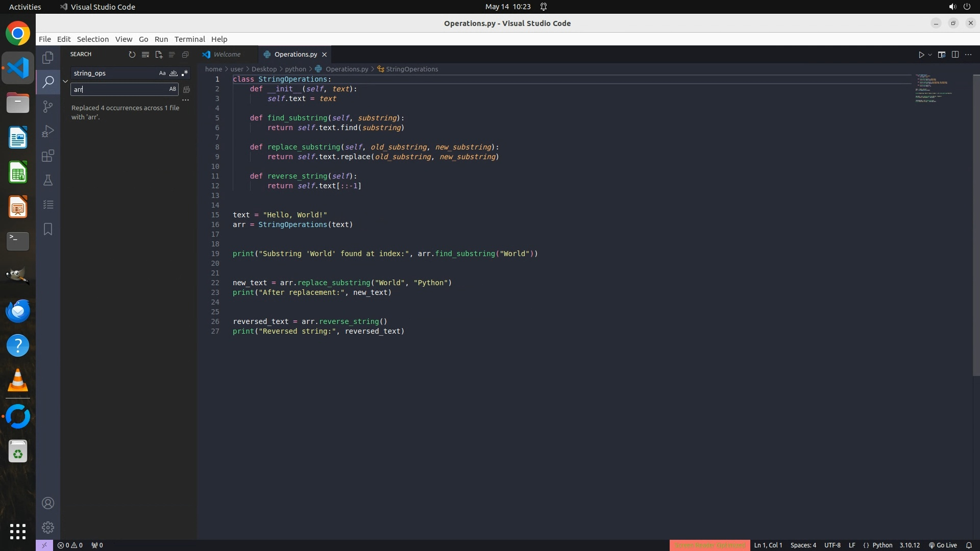The width and height of the screenshot is (980, 551).
Task: Open the Extensions view
Action: [x=48, y=156]
